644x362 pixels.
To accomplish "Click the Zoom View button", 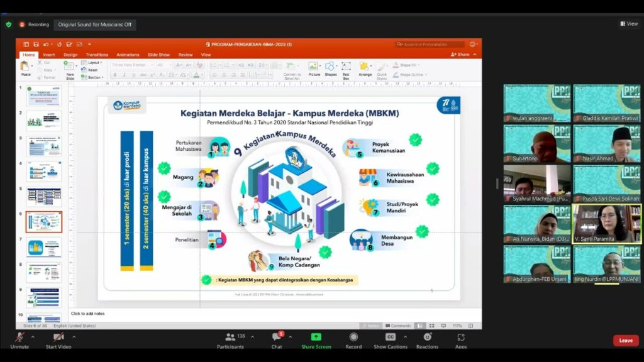I will [x=629, y=24].
